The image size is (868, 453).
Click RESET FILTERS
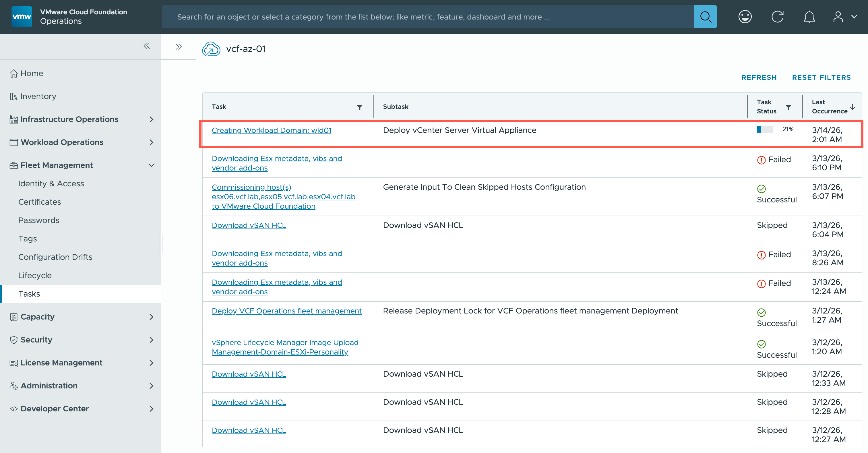(x=821, y=78)
